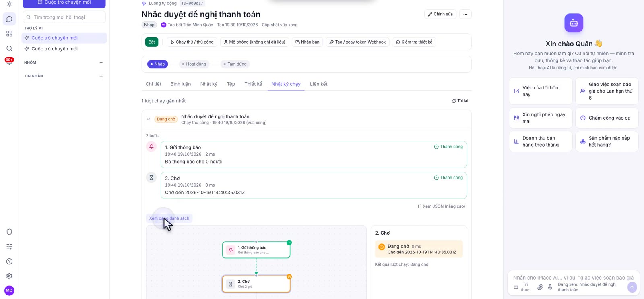Click the send arrow button in AI chat
Image resolution: width=644 pixels, height=299 pixels.
point(632,287)
